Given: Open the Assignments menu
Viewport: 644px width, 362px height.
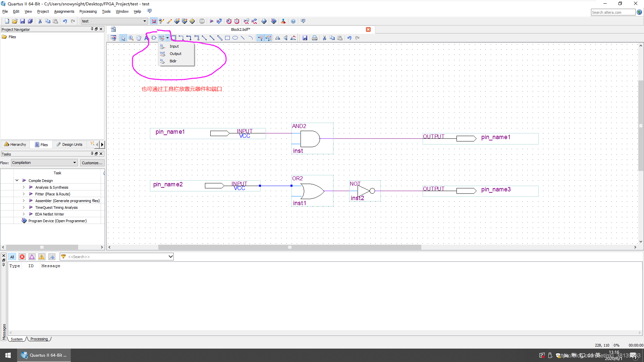Looking at the screenshot, I should tap(64, 11).
